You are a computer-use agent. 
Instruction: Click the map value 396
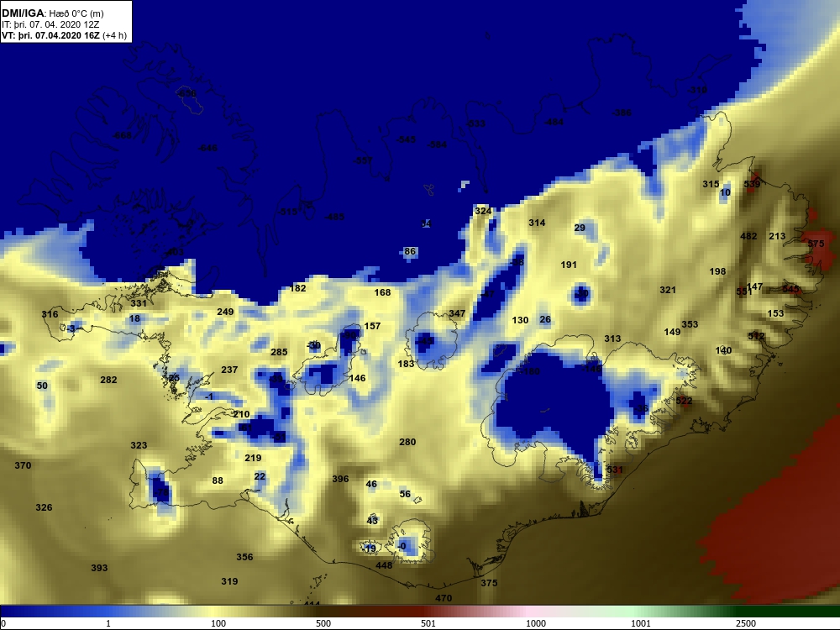(341, 479)
